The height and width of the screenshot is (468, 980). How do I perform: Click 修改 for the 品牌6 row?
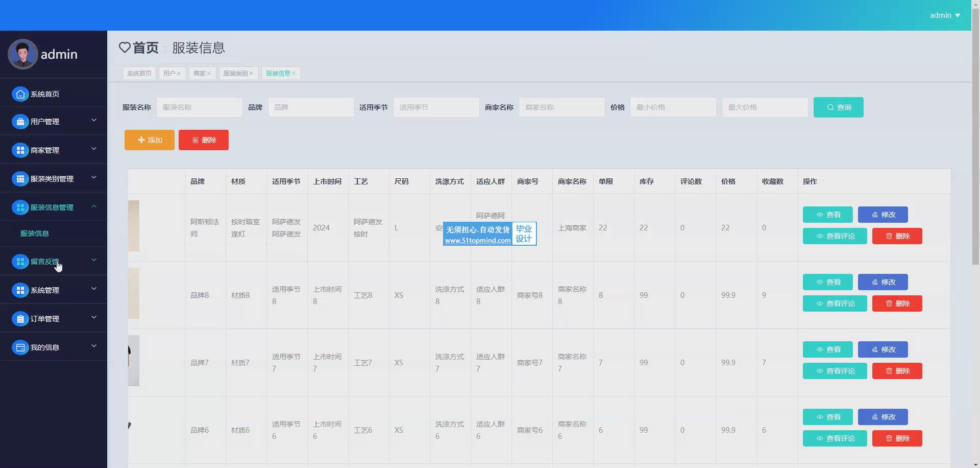[883, 417]
